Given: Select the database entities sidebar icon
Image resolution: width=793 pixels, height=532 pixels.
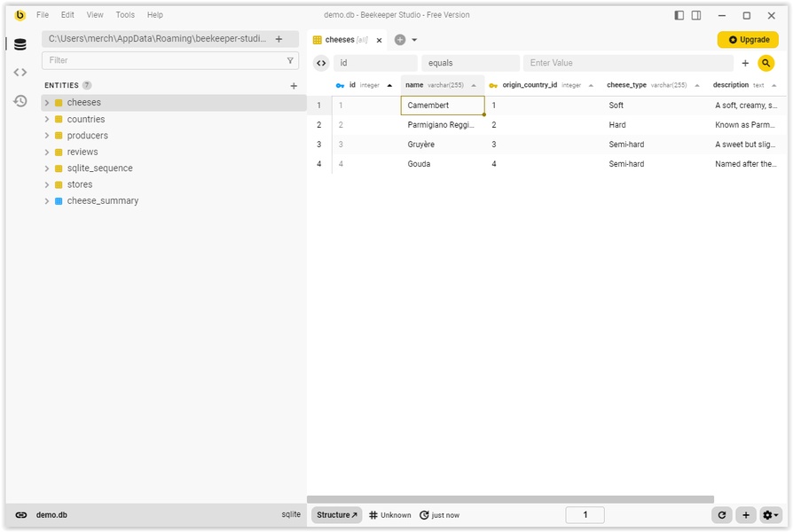Looking at the screenshot, I should pos(20,44).
